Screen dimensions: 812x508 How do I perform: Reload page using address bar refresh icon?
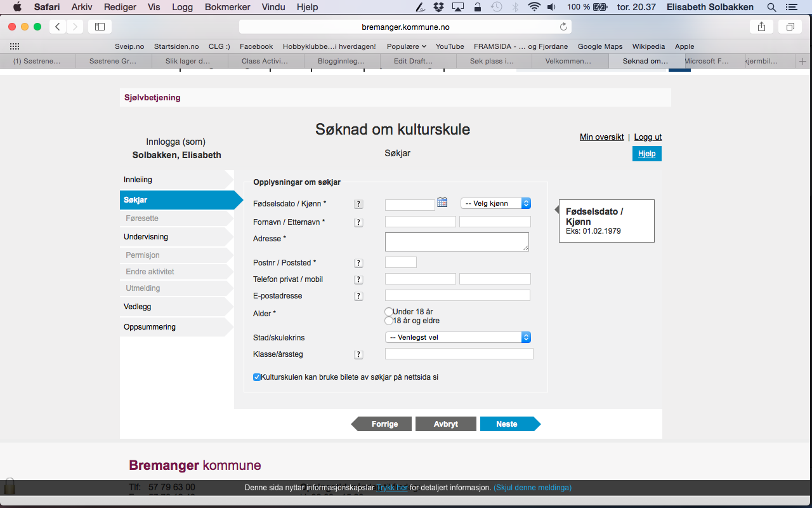563,27
